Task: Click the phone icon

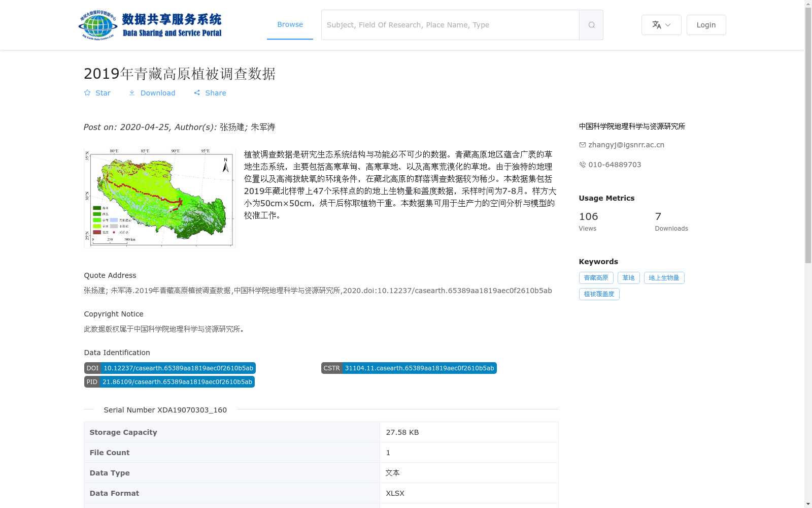Action: pos(582,165)
